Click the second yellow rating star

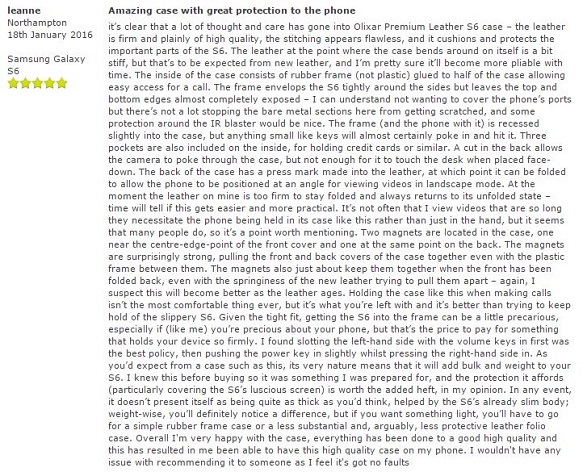point(25,83)
